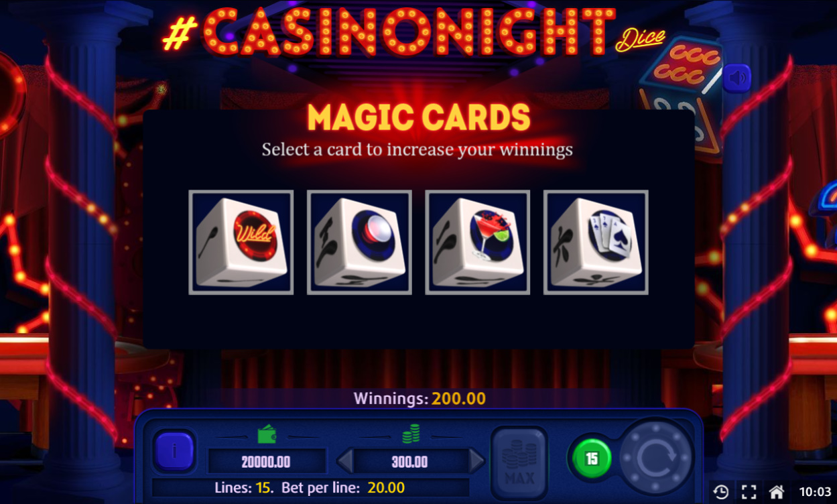Increase the bet with right arrow

pyautogui.click(x=476, y=461)
